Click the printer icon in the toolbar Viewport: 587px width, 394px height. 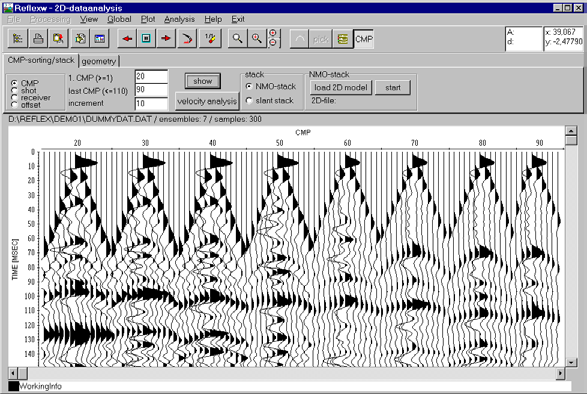click(x=38, y=39)
